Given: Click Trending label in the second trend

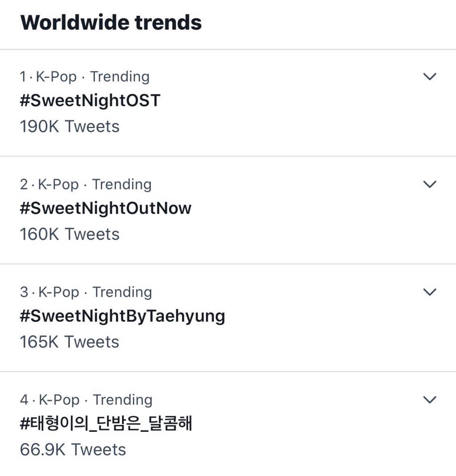Looking at the screenshot, I should pyautogui.click(x=122, y=184).
